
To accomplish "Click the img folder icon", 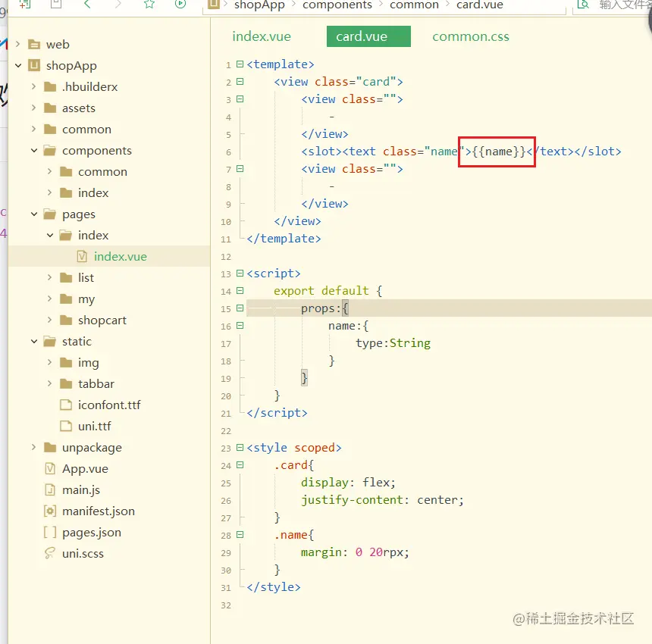I will (x=66, y=362).
